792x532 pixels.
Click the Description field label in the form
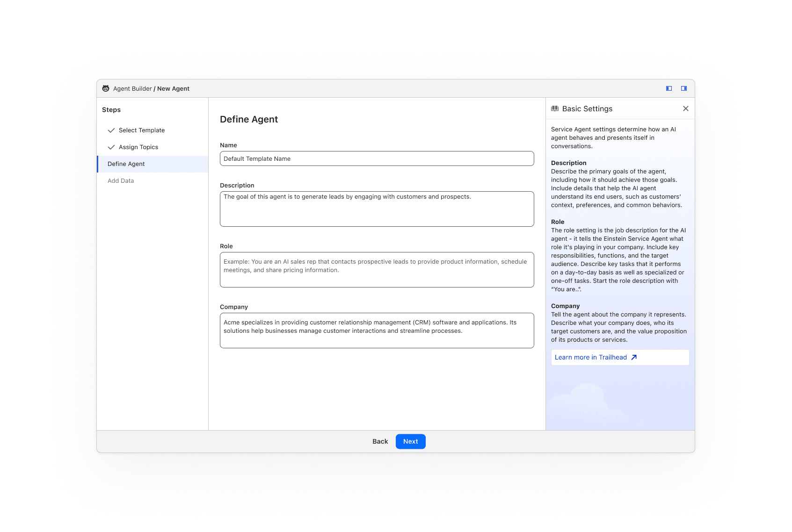pos(237,186)
